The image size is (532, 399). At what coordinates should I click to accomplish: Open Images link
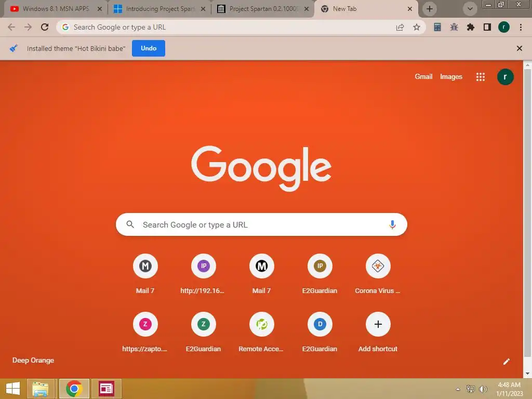(x=451, y=77)
